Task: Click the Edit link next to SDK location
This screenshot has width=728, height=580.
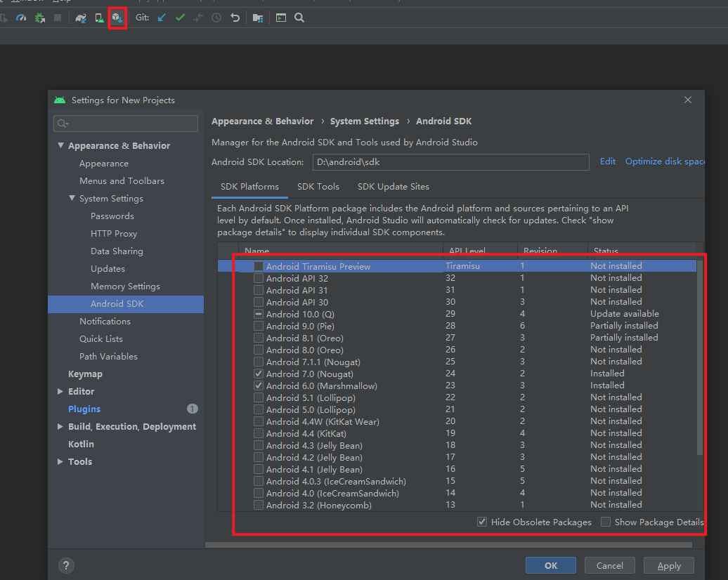Action: (607, 161)
